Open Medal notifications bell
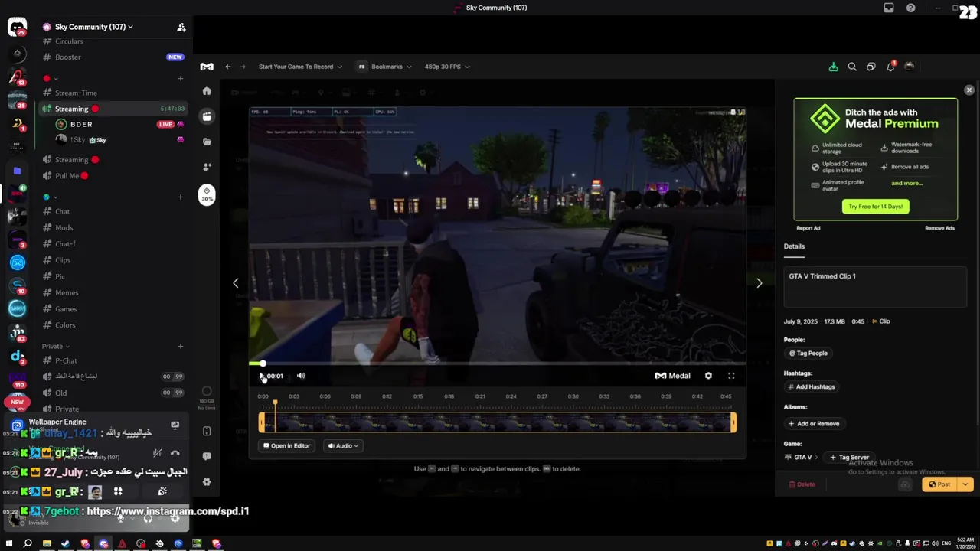The image size is (980, 551). coord(890,67)
